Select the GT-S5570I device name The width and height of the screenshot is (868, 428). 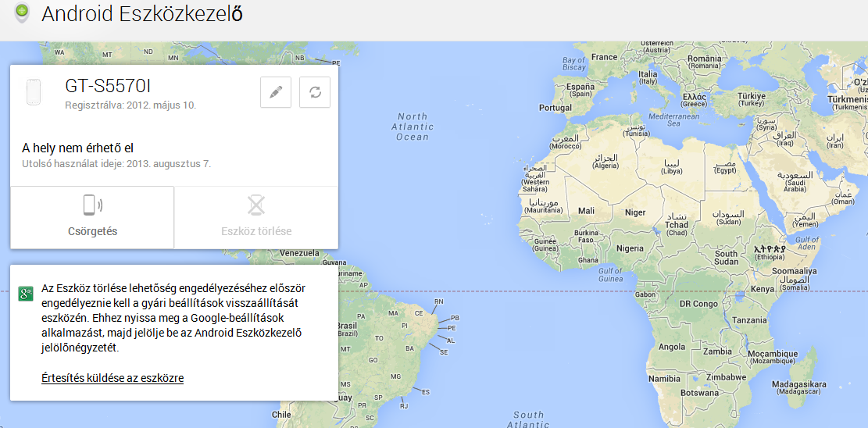pyautogui.click(x=107, y=87)
